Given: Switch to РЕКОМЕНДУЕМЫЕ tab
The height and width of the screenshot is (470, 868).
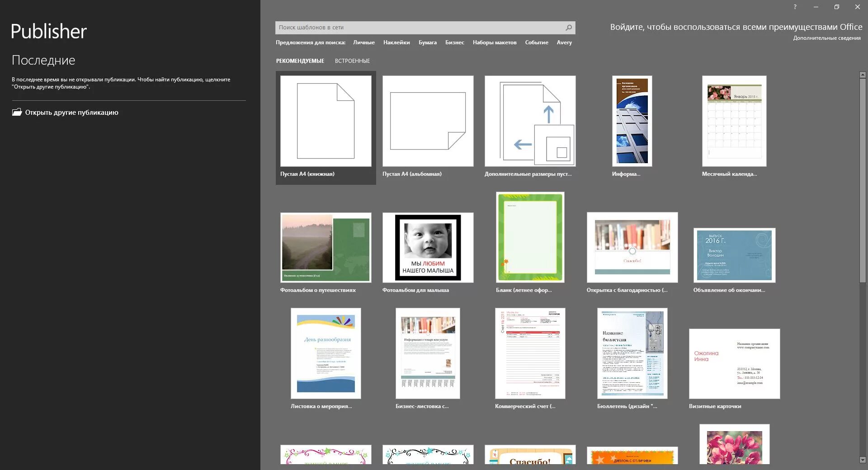Looking at the screenshot, I should (x=300, y=61).
